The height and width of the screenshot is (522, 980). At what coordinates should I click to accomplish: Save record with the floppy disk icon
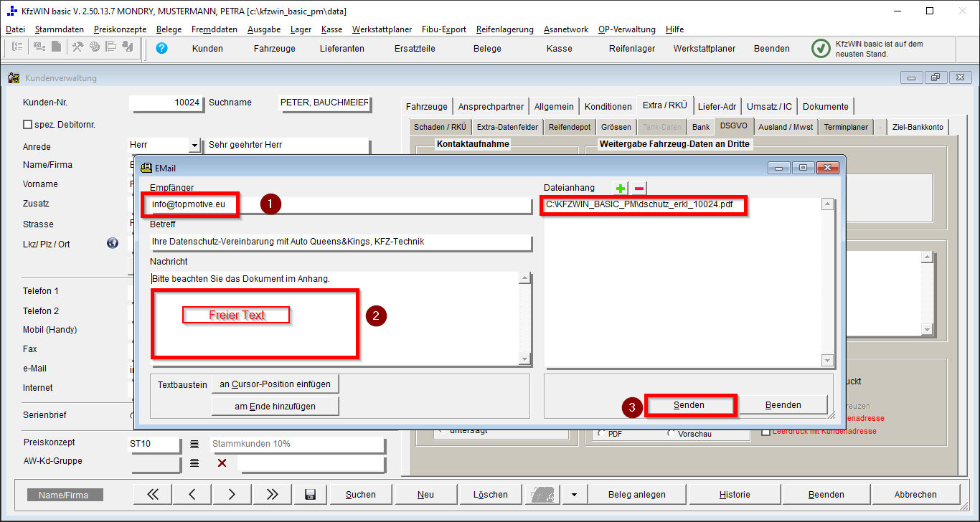(x=311, y=494)
